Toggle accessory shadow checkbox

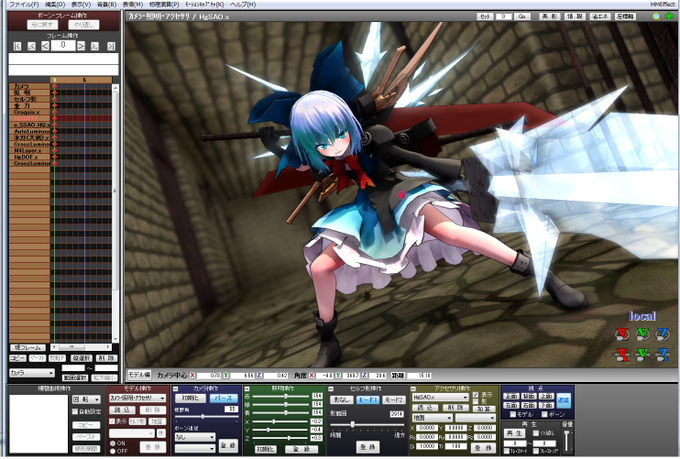(x=476, y=402)
